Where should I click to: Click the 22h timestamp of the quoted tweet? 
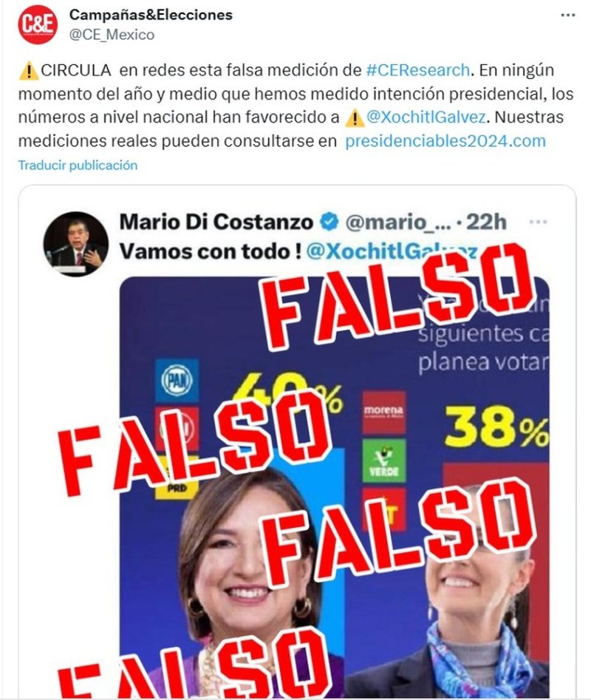486,222
